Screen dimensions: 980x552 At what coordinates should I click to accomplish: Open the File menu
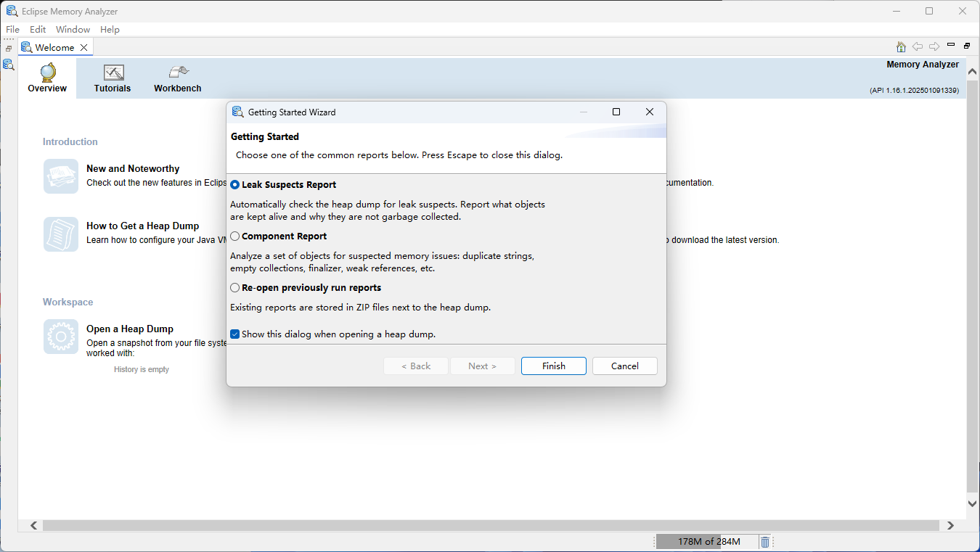(x=12, y=30)
